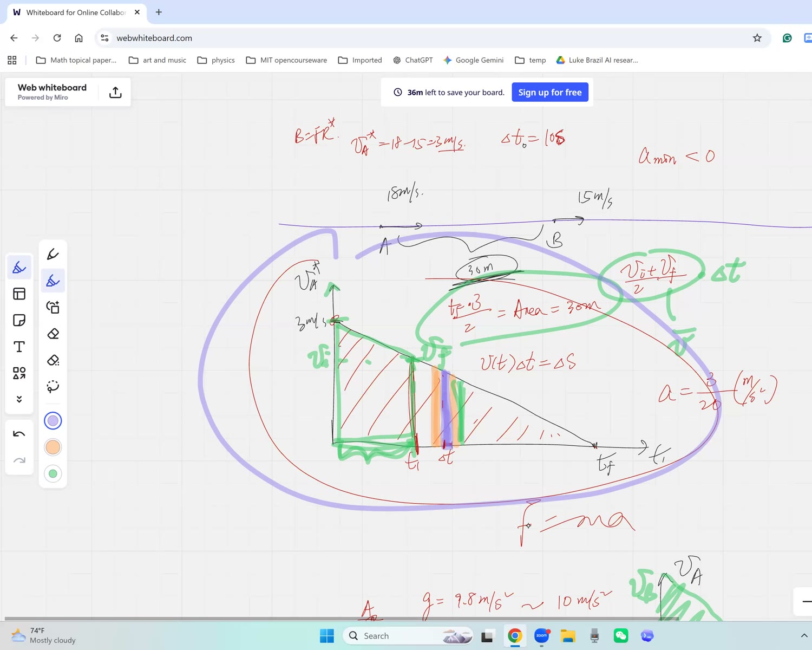The height and width of the screenshot is (650, 812).
Task: Open Grammarly extension icon
Action: pos(787,38)
